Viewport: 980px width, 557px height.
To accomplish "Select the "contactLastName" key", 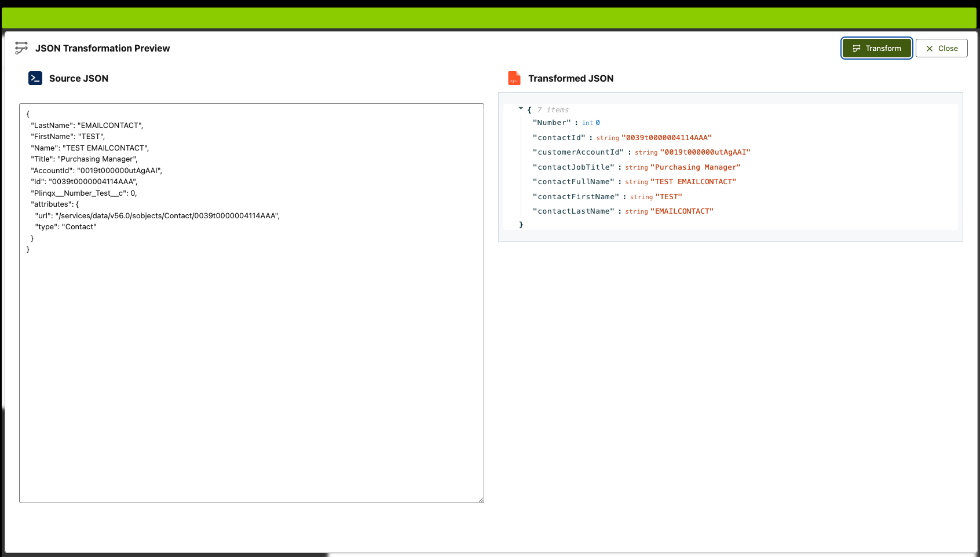I will pyautogui.click(x=573, y=211).
